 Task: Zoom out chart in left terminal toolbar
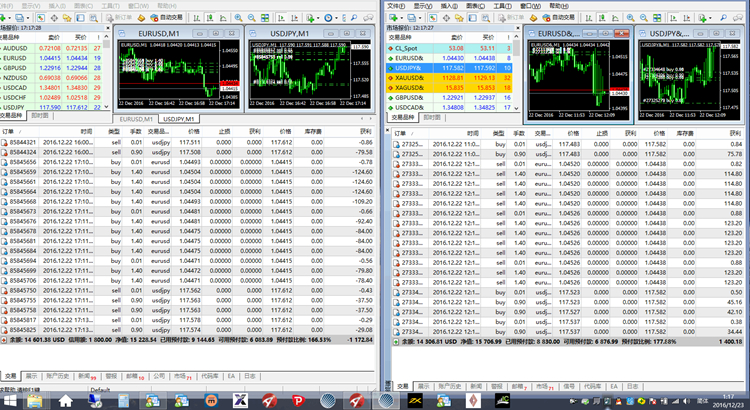[x=252, y=18]
